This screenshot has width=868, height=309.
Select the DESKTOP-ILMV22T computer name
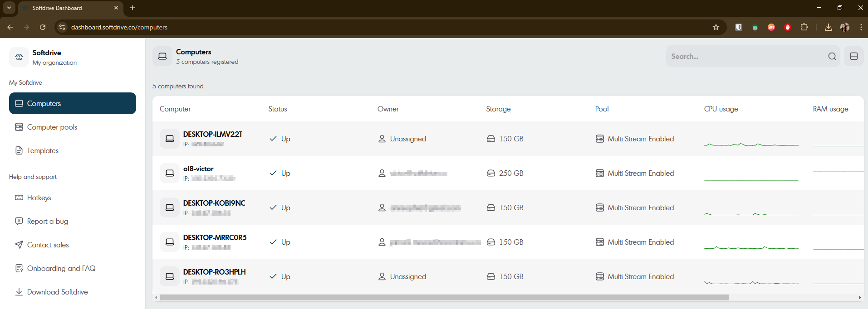[213, 134]
